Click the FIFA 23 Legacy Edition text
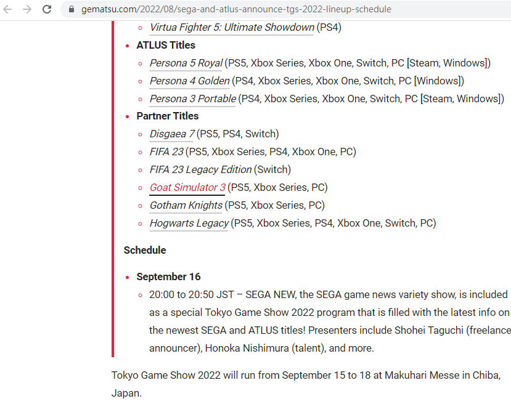 [200, 169]
